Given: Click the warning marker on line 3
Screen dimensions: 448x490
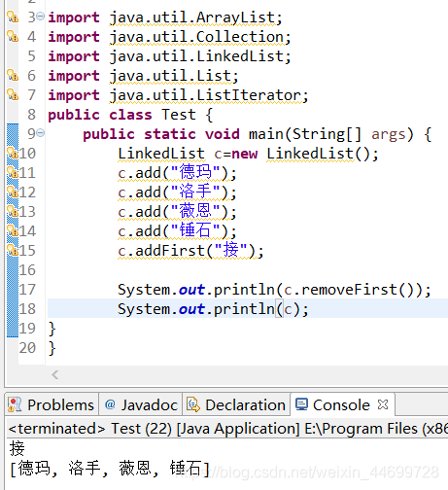Looking at the screenshot, I should tap(13, 17).
